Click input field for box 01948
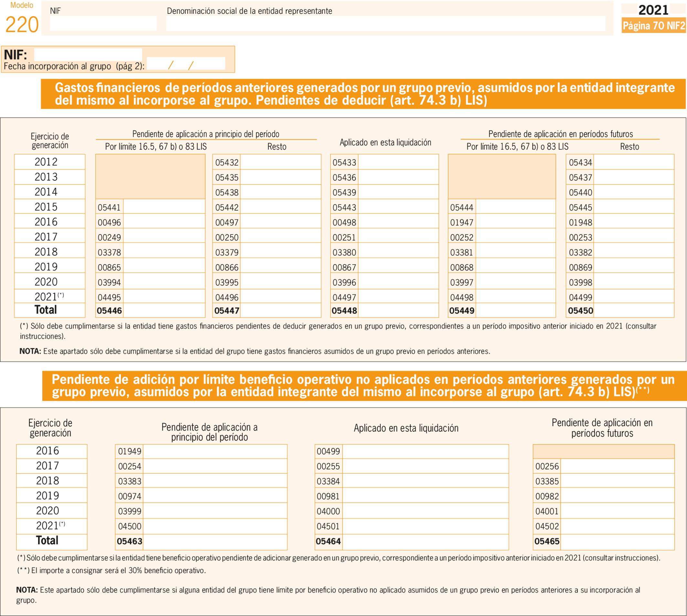This screenshot has height=616, width=687. click(633, 221)
